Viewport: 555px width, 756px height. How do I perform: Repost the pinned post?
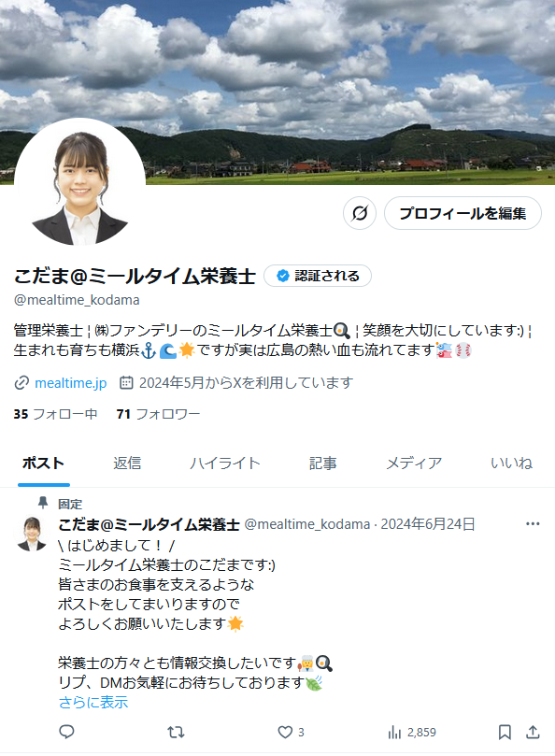(x=176, y=733)
